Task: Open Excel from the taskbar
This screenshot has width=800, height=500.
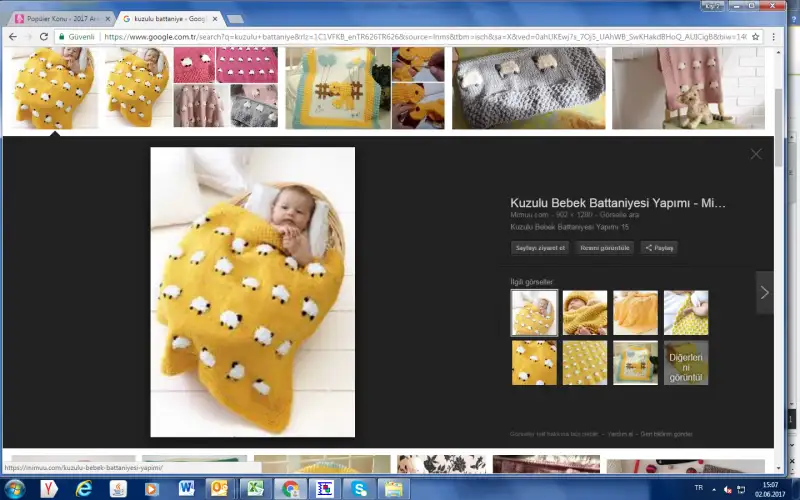Action: 255,488
